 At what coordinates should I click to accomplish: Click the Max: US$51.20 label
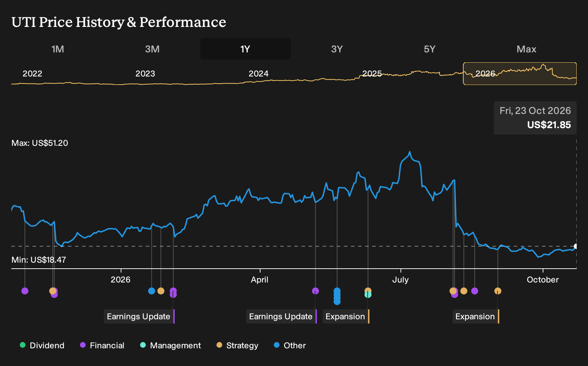[x=40, y=143]
